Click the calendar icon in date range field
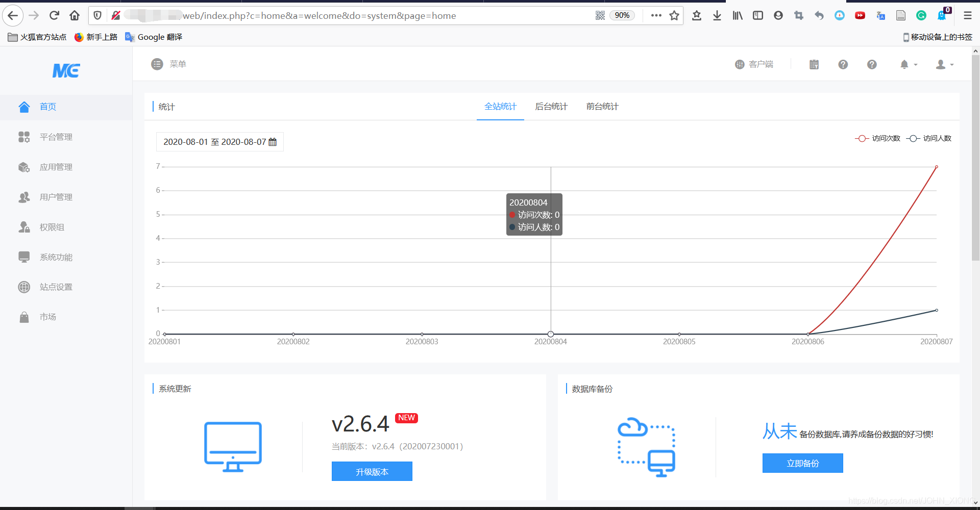 (x=273, y=142)
